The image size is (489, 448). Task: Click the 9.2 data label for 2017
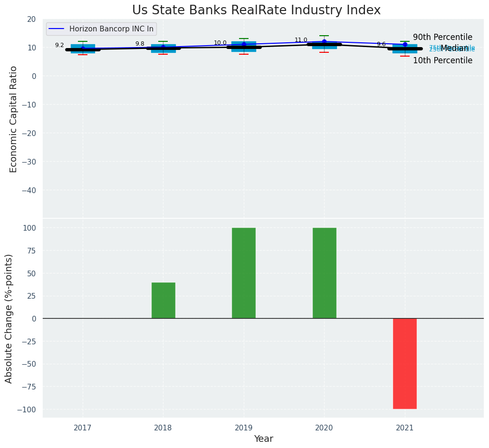point(59,45)
